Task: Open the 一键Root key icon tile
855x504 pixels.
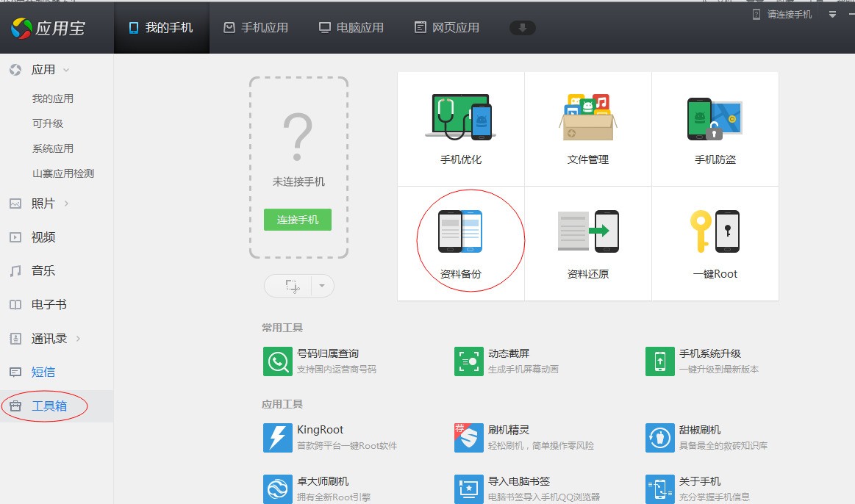Action: pos(715,244)
